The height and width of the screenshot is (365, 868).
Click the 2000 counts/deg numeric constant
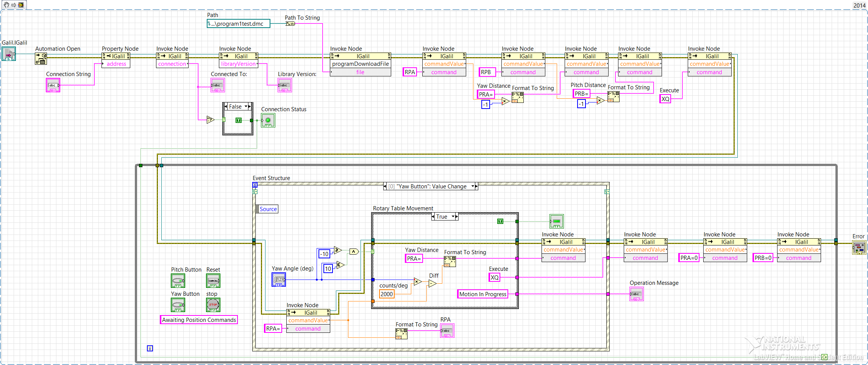click(x=387, y=294)
